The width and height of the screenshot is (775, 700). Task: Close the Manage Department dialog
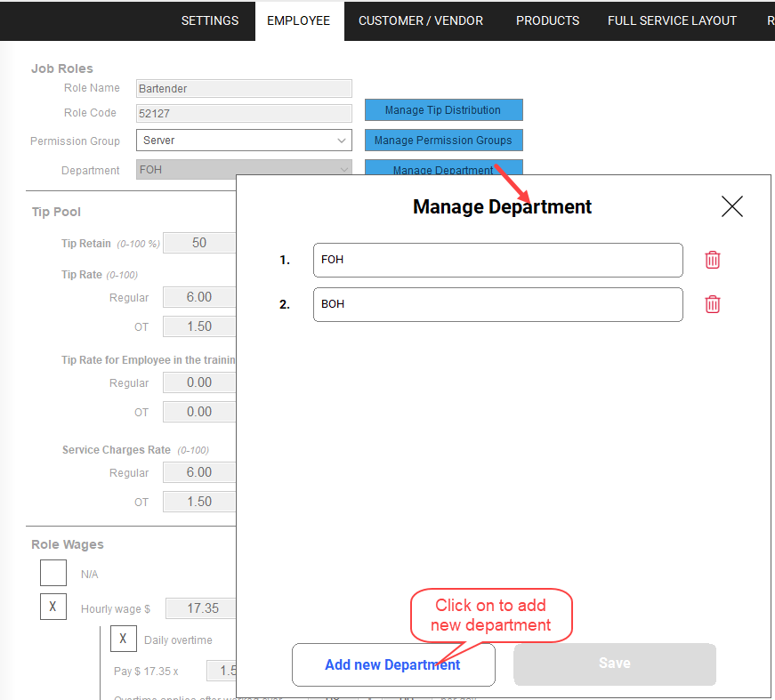(x=731, y=206)
